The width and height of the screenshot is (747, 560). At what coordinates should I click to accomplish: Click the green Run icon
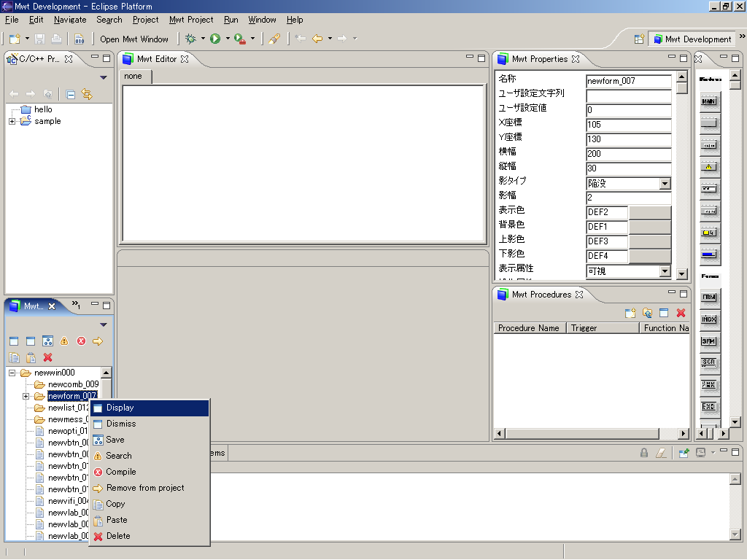215,39
